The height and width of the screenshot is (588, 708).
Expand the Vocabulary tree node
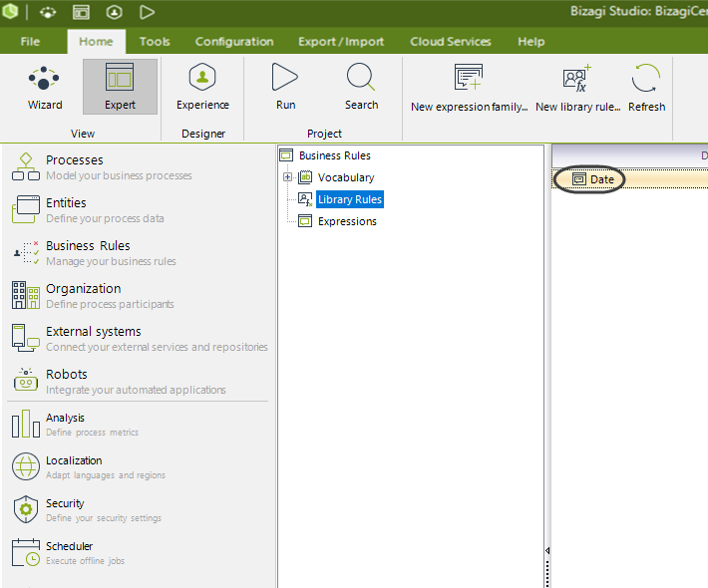[287, 176]
